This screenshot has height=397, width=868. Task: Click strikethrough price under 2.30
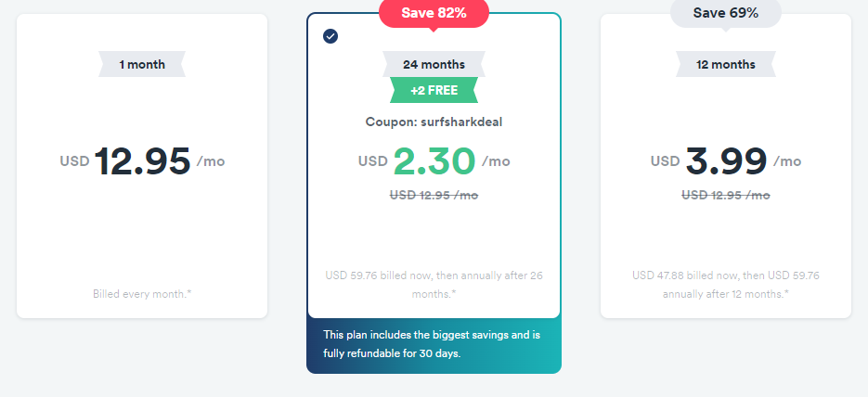point(434,195)
